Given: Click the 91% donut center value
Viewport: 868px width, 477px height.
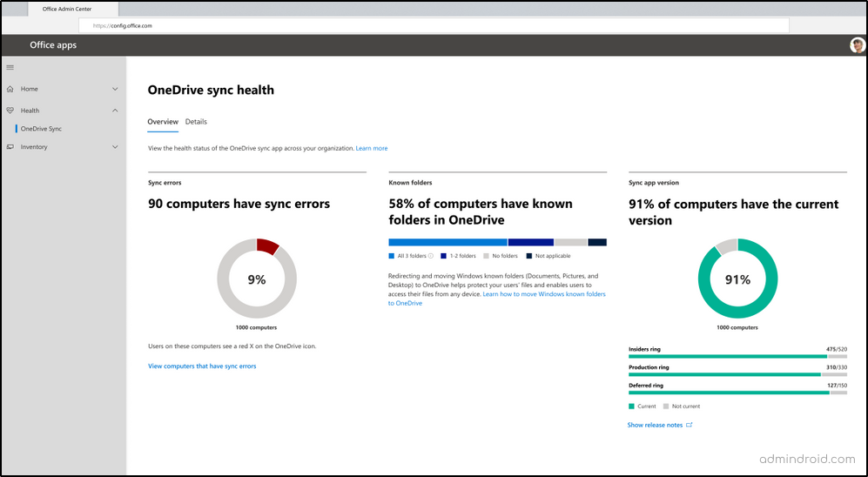Looking at the screenshot, I should tap(737, 280).
